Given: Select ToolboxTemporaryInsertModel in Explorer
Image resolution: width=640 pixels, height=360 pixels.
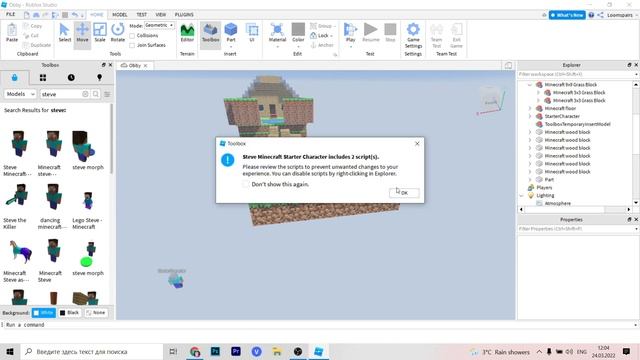Looking at the screenshot, I should click(x=577, y=124).
